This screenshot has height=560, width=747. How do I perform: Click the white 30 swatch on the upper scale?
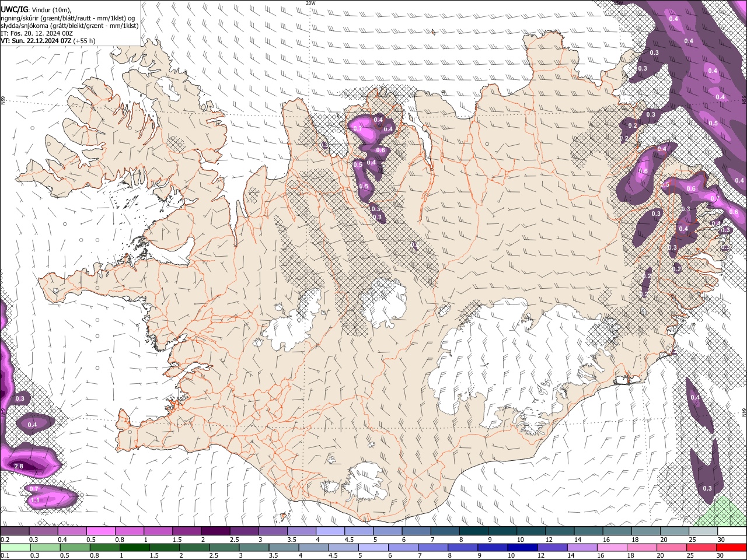[731, 531]
